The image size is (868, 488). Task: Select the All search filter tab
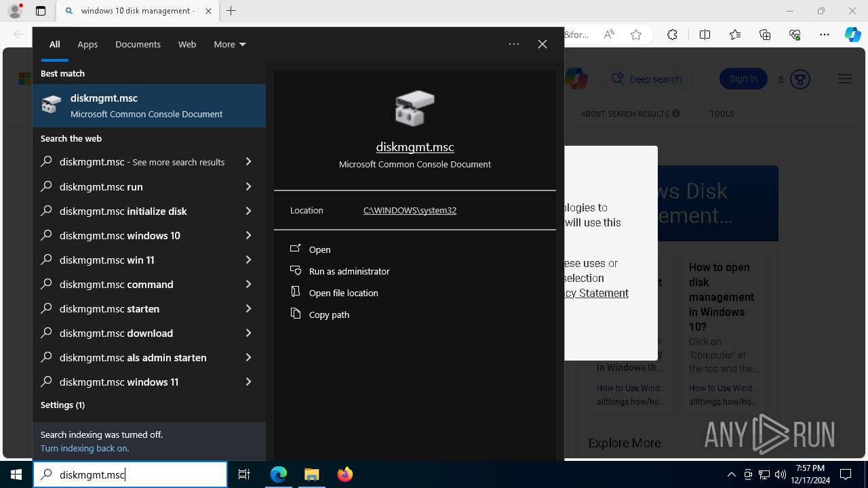[x=55, y=44]
